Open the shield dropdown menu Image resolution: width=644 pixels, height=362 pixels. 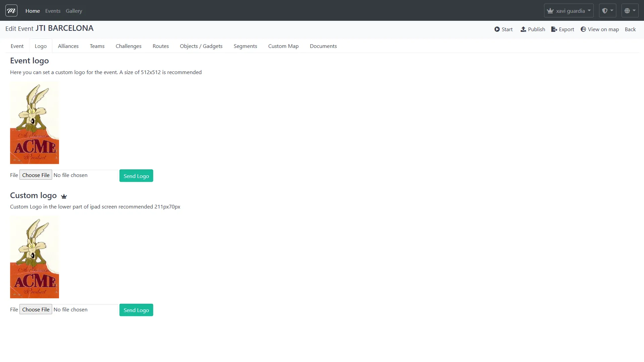pyautogui.click(x=607, y=11)
